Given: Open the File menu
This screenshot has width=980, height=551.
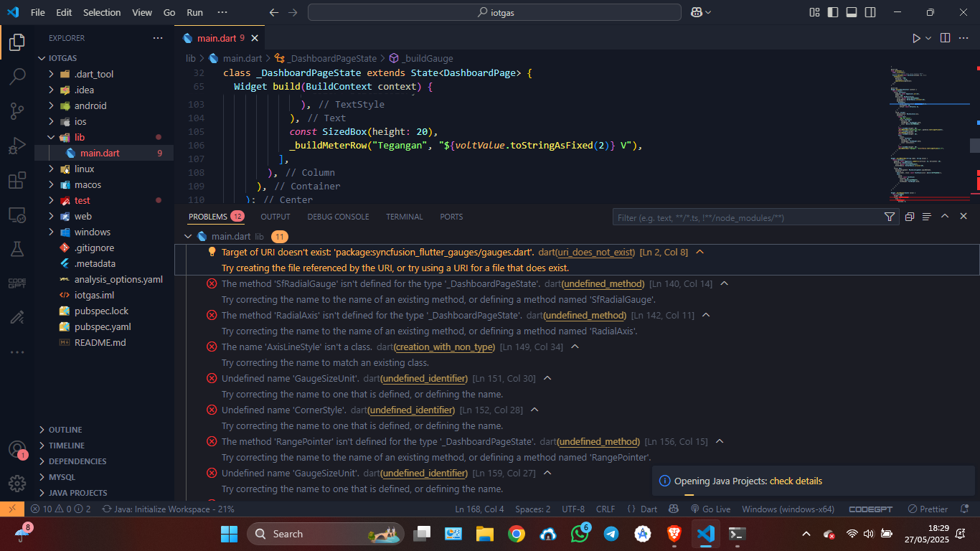Looking at the screenshot, I should pos(38,12).
